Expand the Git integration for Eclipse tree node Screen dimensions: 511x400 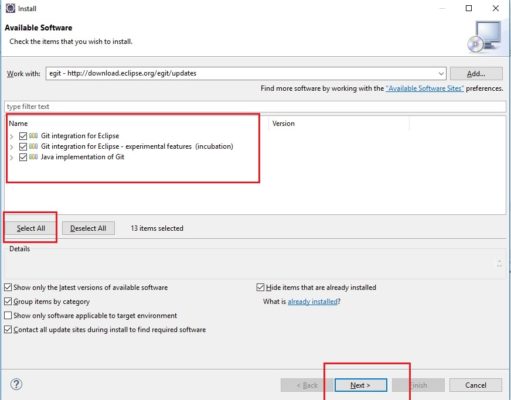tap(11, 136)
